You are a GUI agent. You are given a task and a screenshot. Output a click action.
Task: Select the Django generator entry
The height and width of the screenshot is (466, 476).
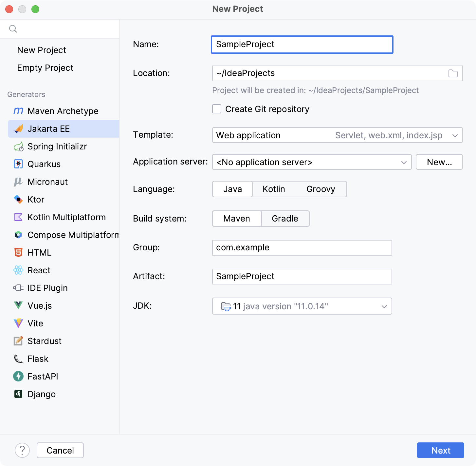click(x=64, y=394)
